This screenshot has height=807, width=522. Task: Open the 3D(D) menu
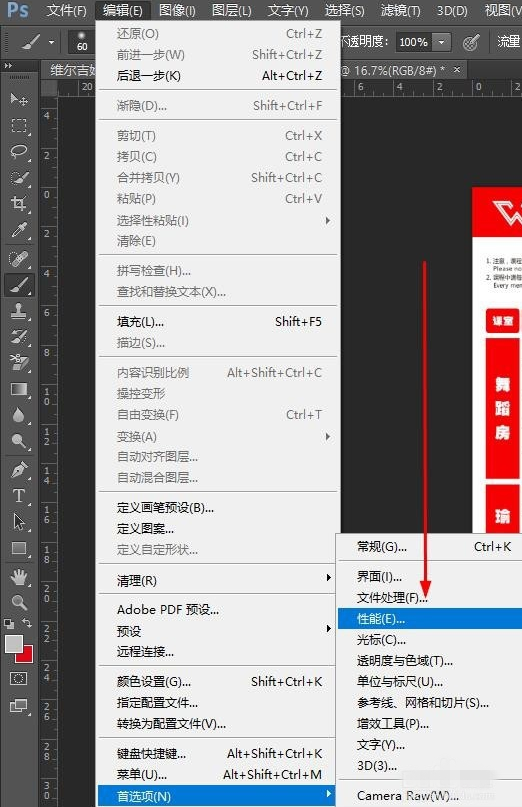coord(452,10)
